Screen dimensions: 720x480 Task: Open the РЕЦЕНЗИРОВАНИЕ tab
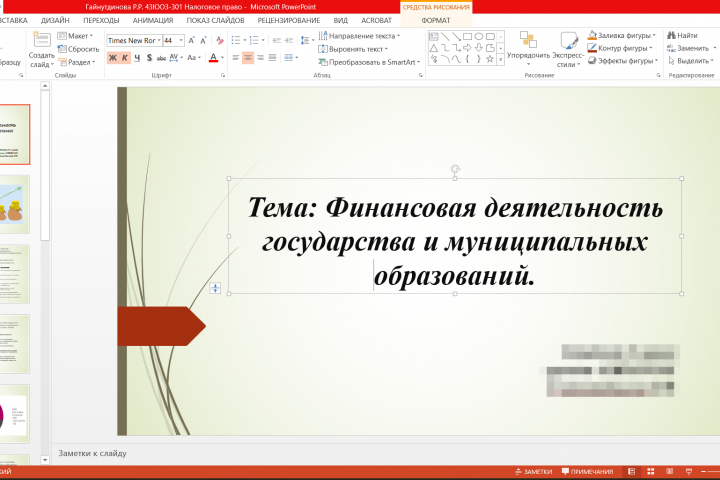(x=289, y=21)
